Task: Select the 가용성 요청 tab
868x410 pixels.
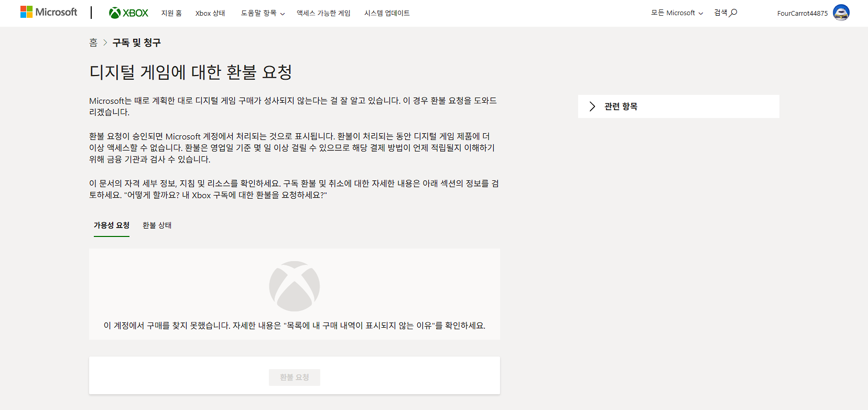Action: pos(112,225)
